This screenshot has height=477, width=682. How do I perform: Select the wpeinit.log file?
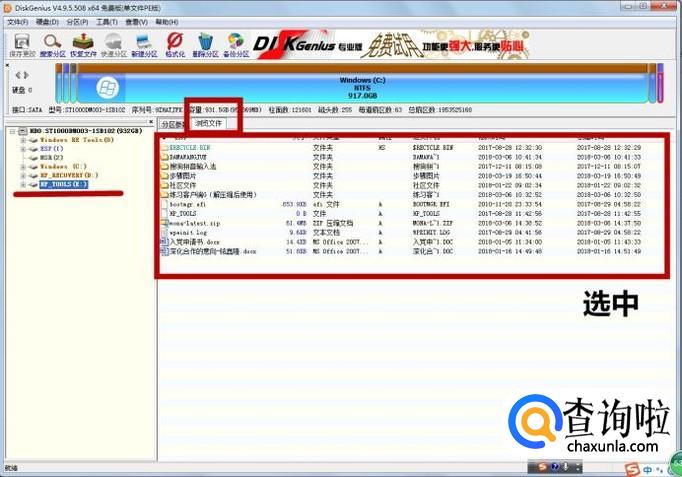pos(188,233)
